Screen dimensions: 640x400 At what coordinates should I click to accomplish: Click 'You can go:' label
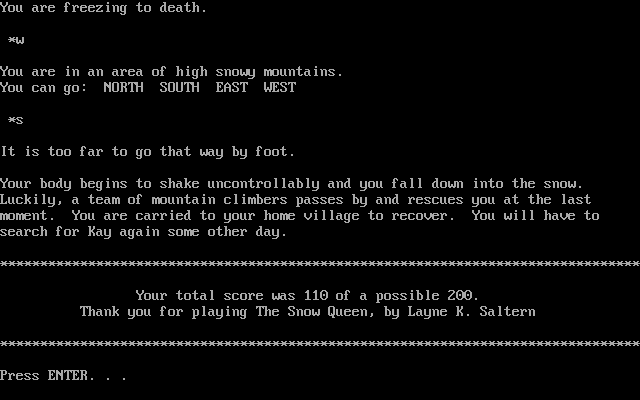[44, 88]
